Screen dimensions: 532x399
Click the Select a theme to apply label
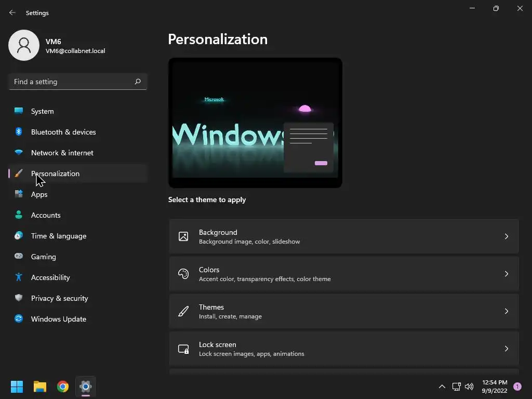pyautogui.click(x=207, y=199)
